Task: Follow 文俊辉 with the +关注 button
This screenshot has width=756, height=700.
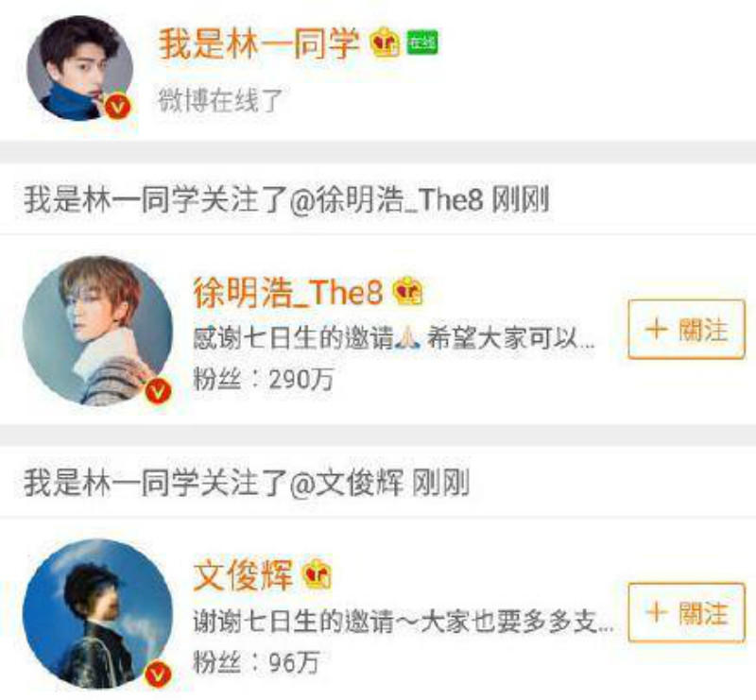Action: pyautogui.click(x=686, y=612)
